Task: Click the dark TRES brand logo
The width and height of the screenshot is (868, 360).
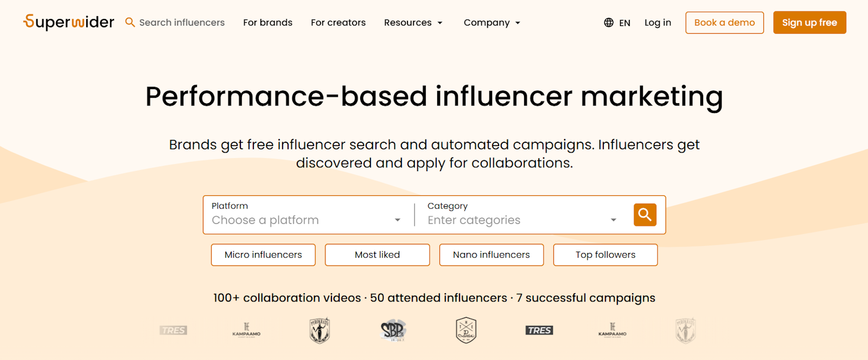Action: 539,330
